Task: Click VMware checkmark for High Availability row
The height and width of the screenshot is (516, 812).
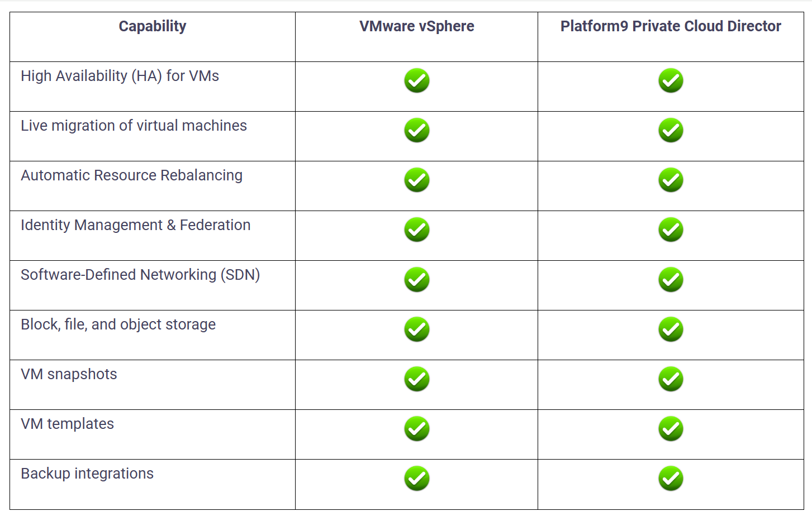Action: pos(416,81)
